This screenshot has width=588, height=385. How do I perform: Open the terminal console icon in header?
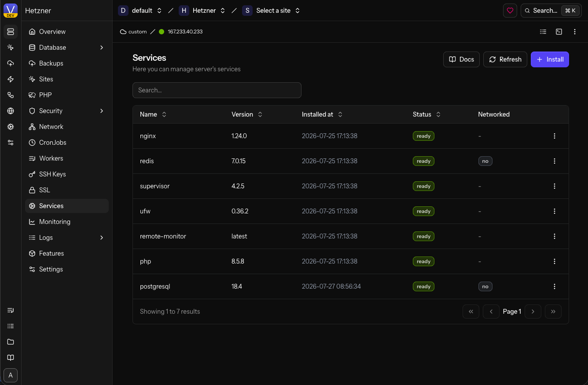tap(559, 32)
